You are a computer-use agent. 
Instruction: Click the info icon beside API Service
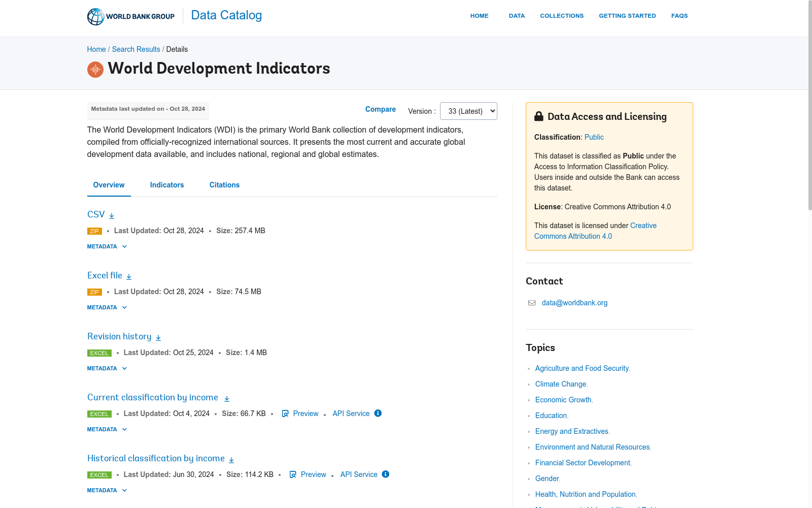(x=378, y=413)
